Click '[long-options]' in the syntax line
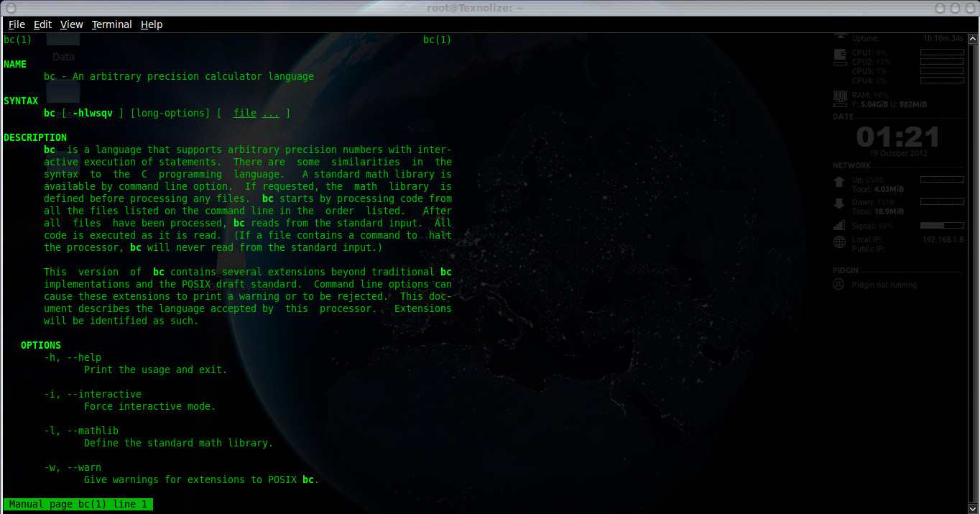Viewport: 980px width, 514px height. point(170,114)
